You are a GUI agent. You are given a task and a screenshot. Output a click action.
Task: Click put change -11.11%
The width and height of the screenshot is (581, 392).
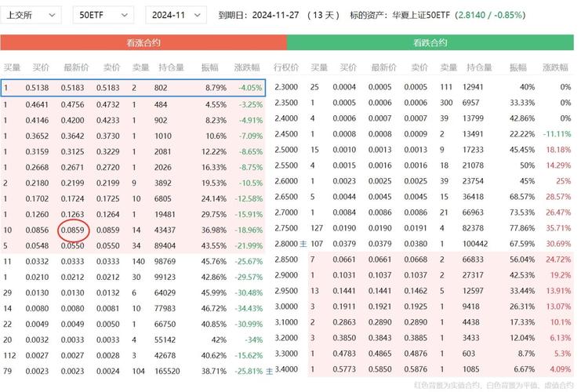coord(557,134)
